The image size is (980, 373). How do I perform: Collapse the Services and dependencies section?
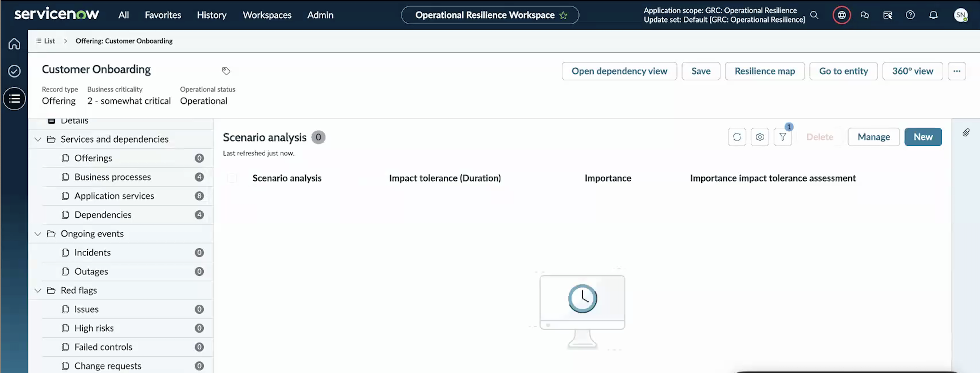(x=38, y=139)
